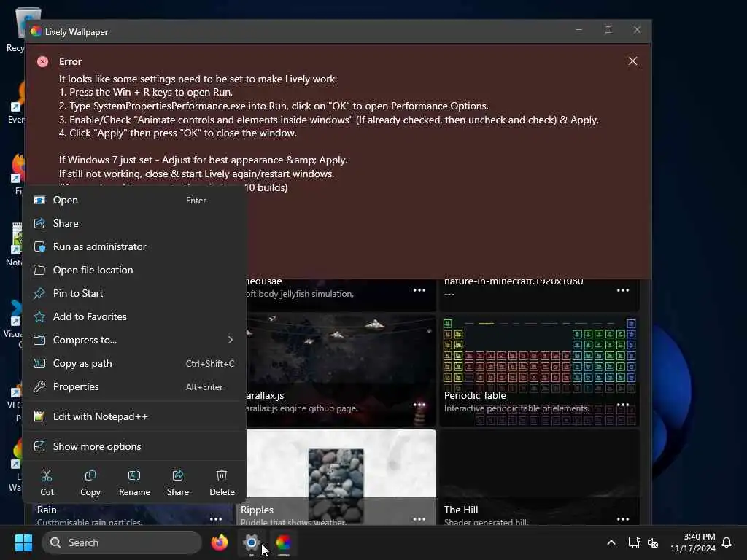Open Periodic Table wallpaper more options dots
747x560 pixels.
click(x=623, y=404)
